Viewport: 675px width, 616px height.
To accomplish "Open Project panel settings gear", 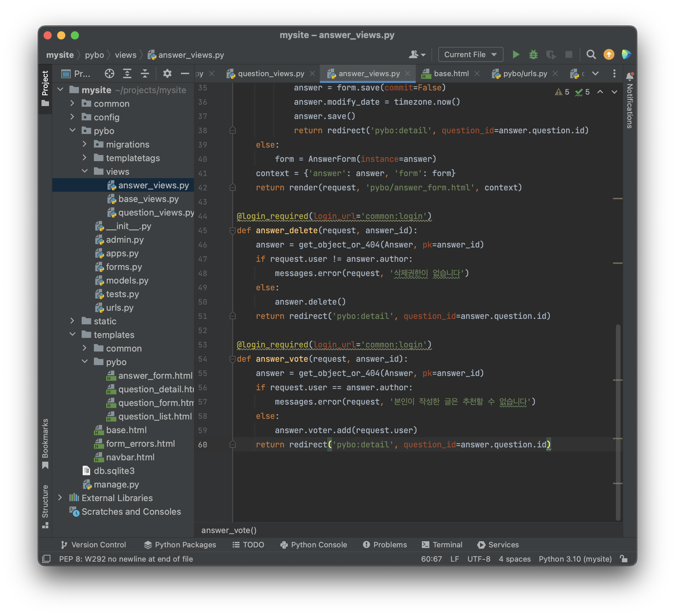I will click(167, 73).
